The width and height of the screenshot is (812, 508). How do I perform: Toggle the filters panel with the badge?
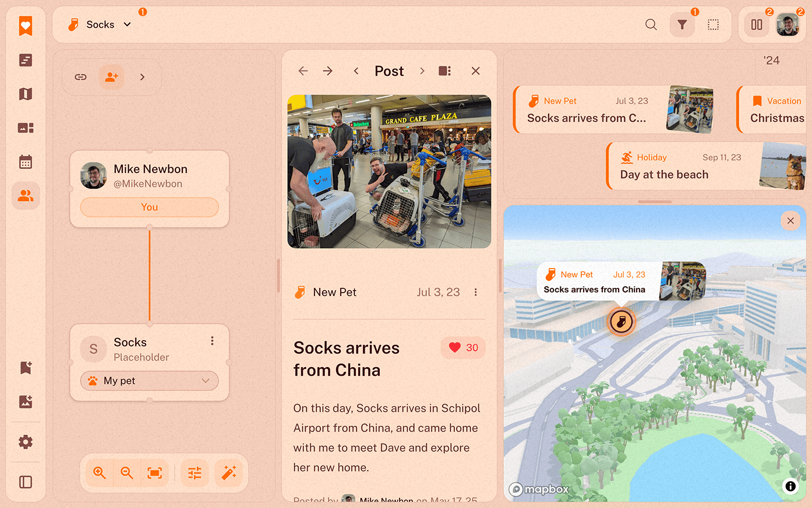click(682, 24)
